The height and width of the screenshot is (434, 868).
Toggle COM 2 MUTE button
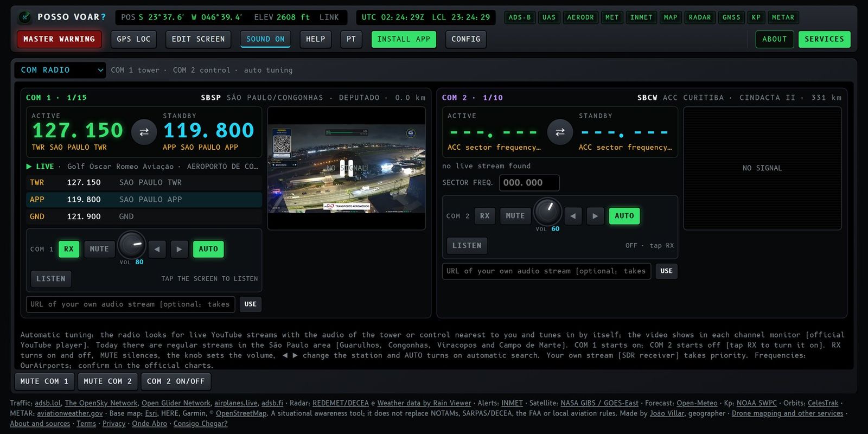click(x=515, y=216)
